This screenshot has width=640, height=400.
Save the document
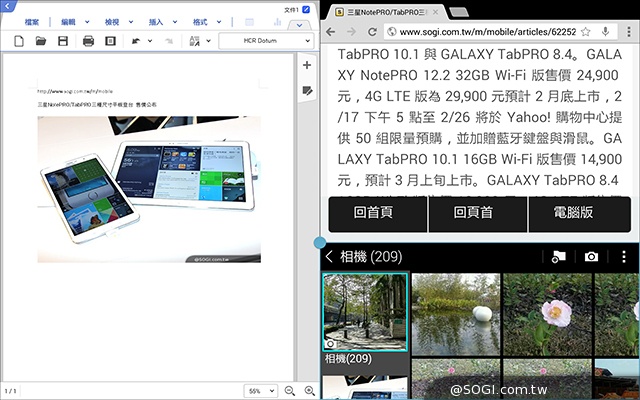tap(63, 41)
